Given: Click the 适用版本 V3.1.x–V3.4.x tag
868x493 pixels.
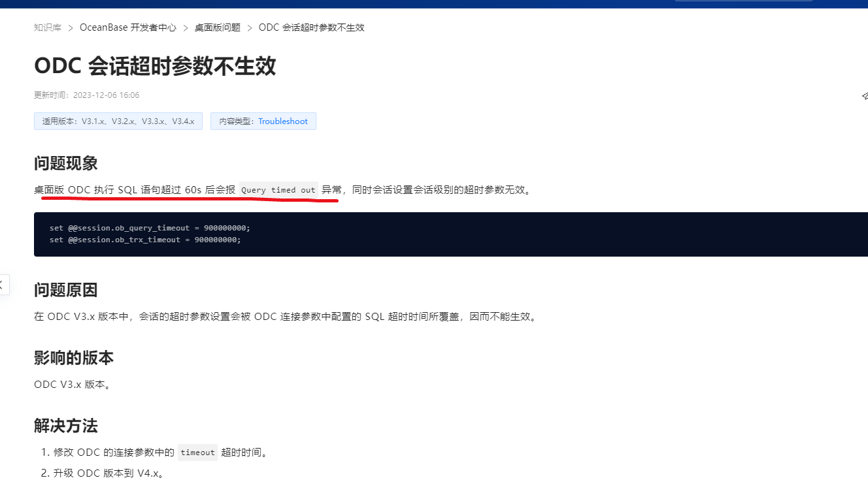Looking at the screenshot, I should (x=118, y=121).
